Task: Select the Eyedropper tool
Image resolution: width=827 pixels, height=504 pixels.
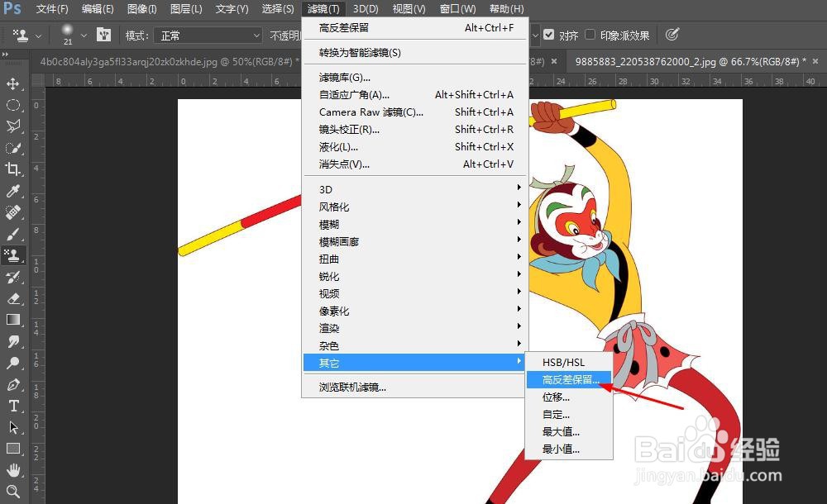Action: pos(12,191)
